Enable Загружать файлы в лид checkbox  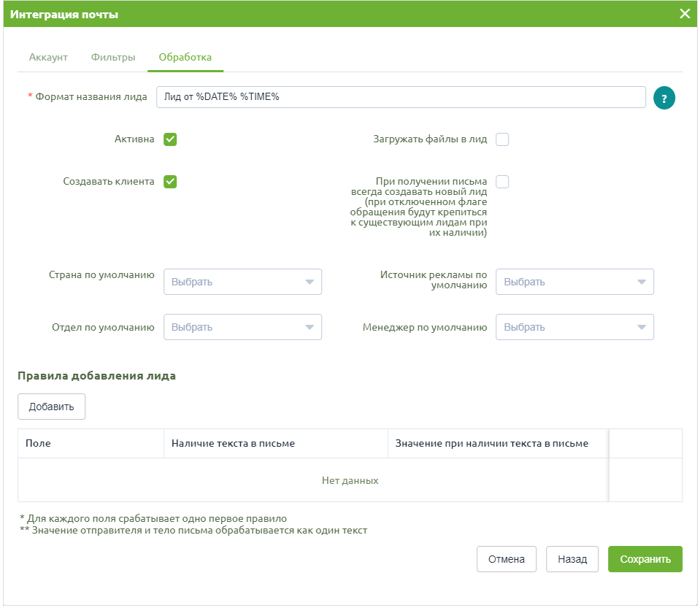(502, 139)
